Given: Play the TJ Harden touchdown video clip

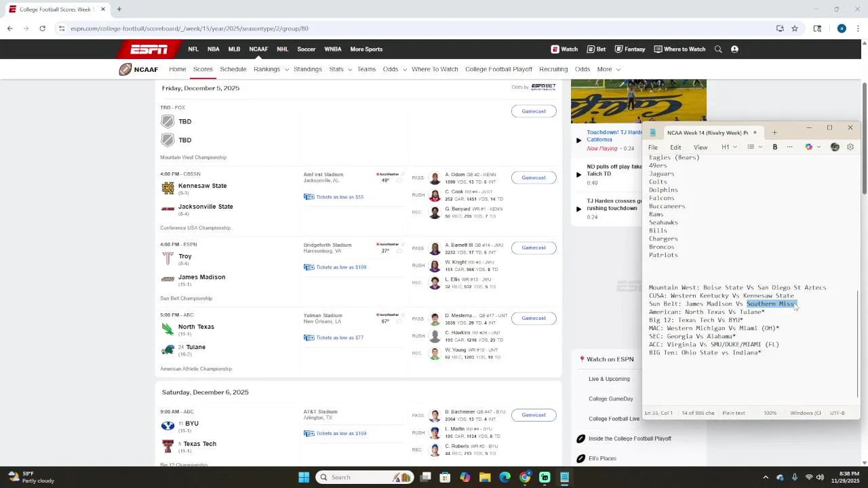Looking at the screenshot, I should [578, 140].
